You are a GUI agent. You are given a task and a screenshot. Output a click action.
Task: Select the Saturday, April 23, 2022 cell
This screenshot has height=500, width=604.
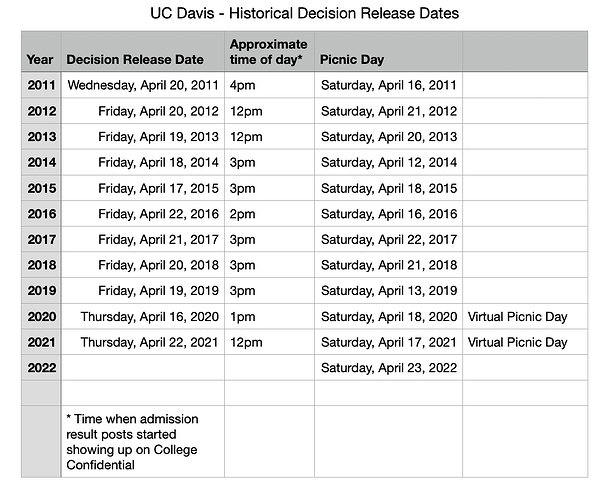click(x=389, y=368)
